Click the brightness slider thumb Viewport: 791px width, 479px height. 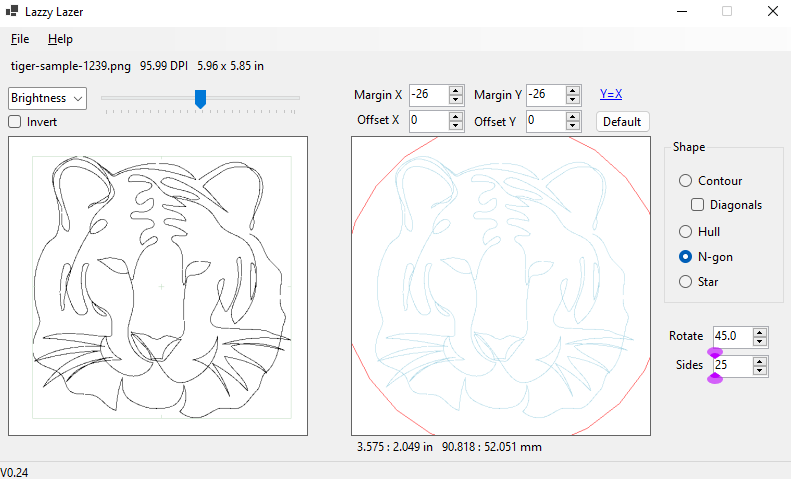(200, 99)
